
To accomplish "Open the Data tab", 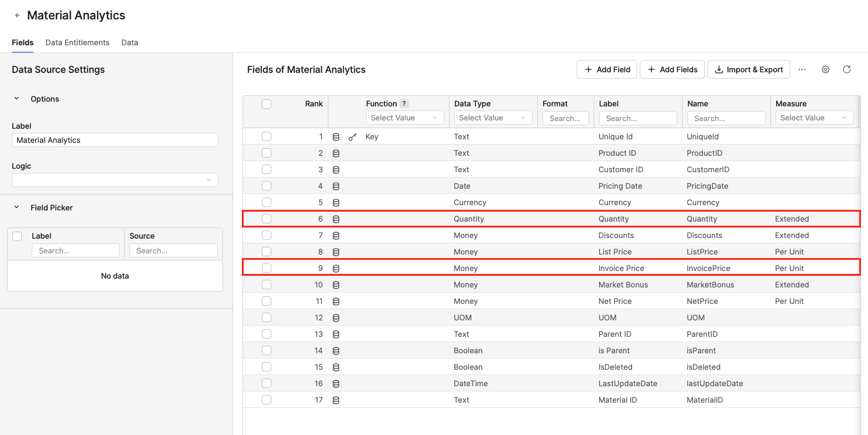I will point(129,42).
